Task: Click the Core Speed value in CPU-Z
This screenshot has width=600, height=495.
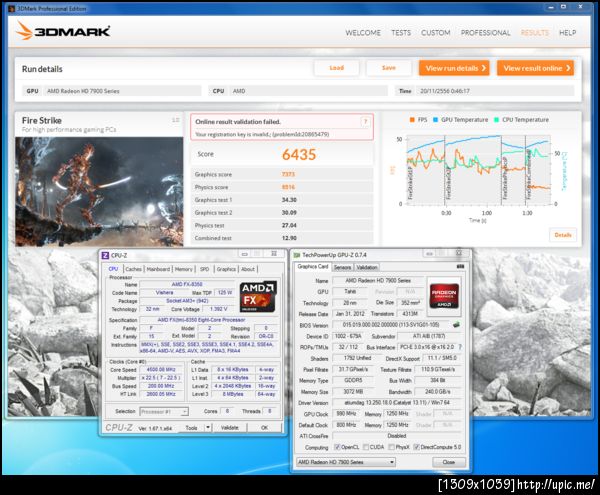Action: coord(161,370)
